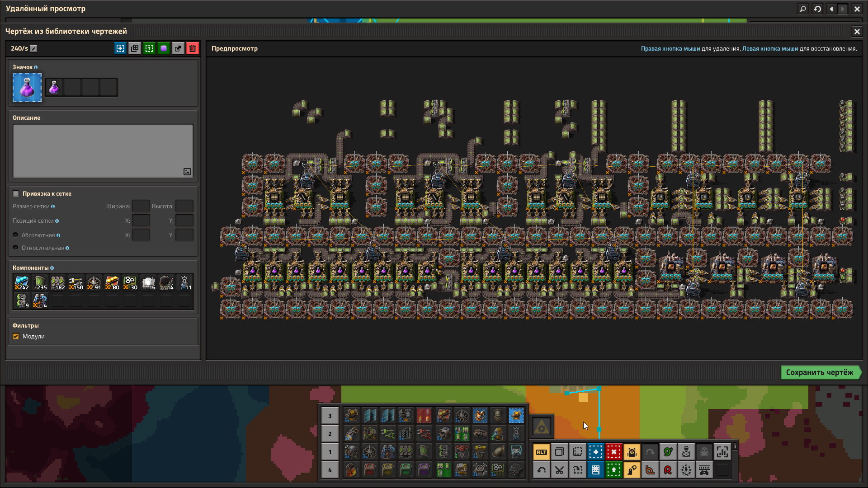This screenshot has width=868, height=488.
Task: Go back with the left arrow button
Action: tap(832, 9)
